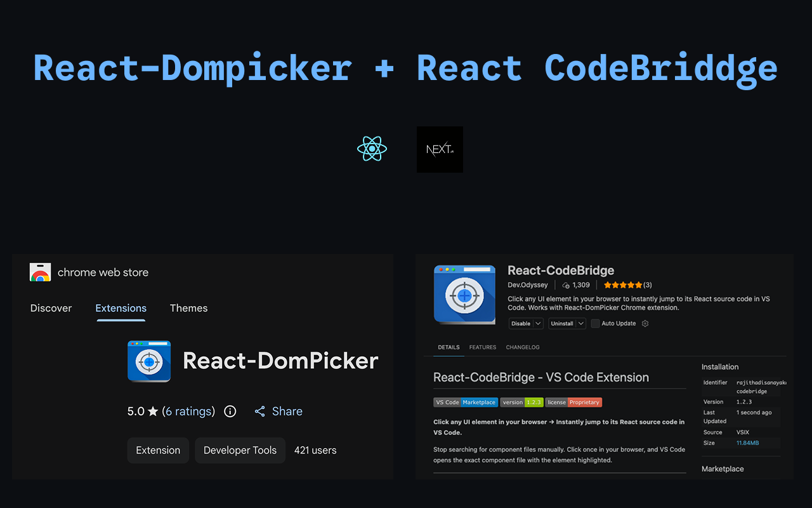Image resolution: width=812 pixels, height=508 pixels.
Task: Click the VS Code Marketplace badge
Action: point(466,403)
